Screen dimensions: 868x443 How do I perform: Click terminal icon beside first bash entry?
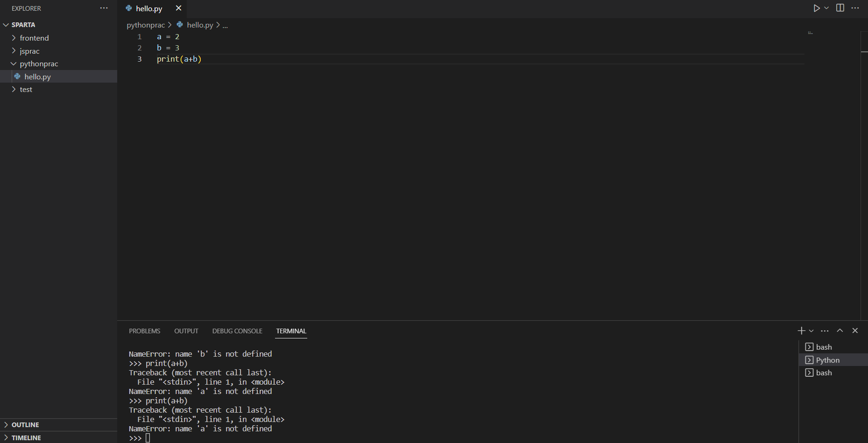tap(809, 347)
